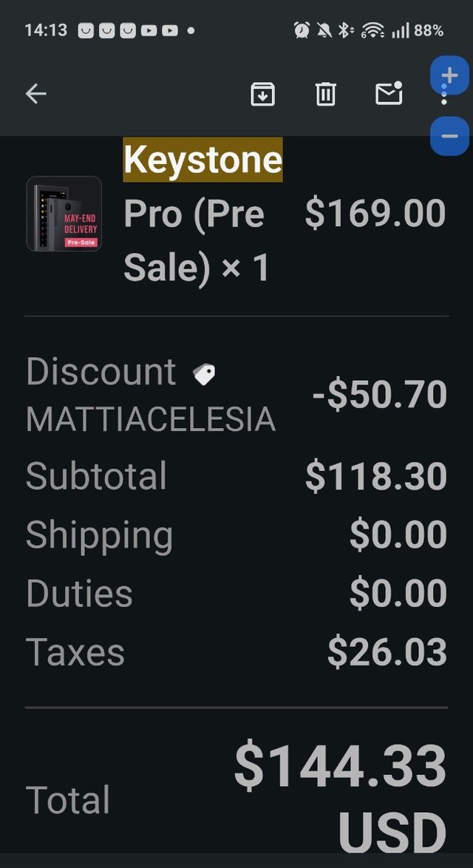Open the three-dot overflow menu
Screen dimensions: 473x868
[x=444, y=94]
